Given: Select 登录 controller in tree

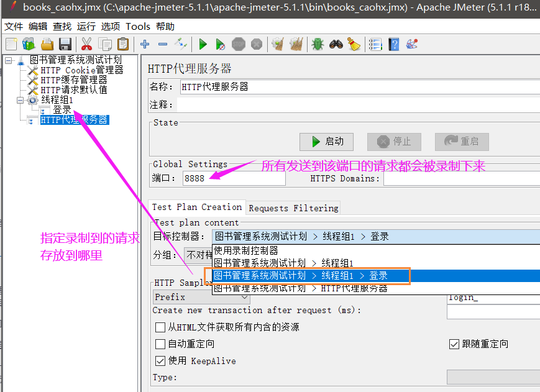Looking at the screenshot, I should tap(62, 110).
